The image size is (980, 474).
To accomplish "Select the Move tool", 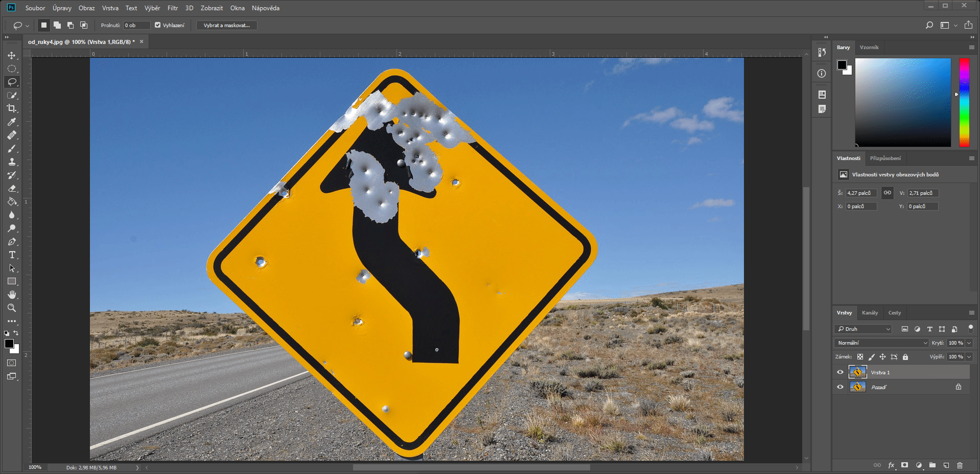I will point(12,55).
